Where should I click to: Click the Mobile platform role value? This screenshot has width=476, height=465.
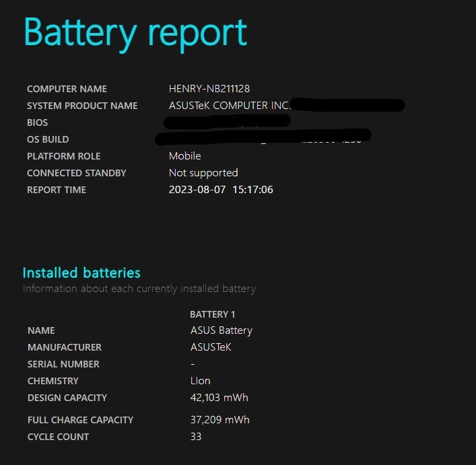(185, 156)
